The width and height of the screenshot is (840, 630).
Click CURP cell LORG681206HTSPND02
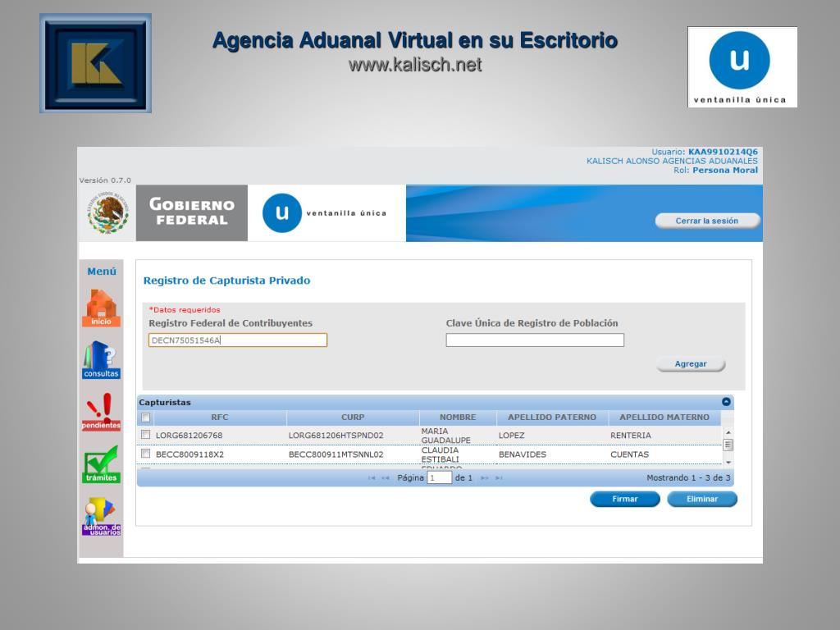(336, 436)
